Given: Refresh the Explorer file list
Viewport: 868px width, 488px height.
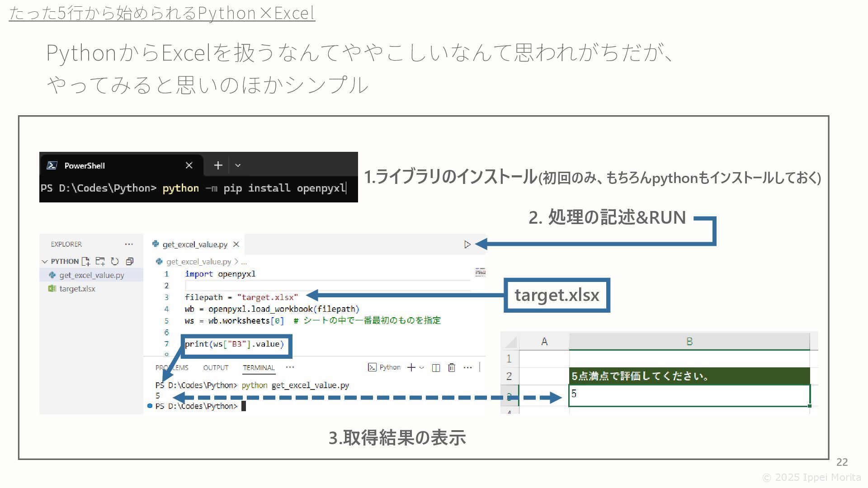Looking at the screenshot, I should (x=115, y=261).
